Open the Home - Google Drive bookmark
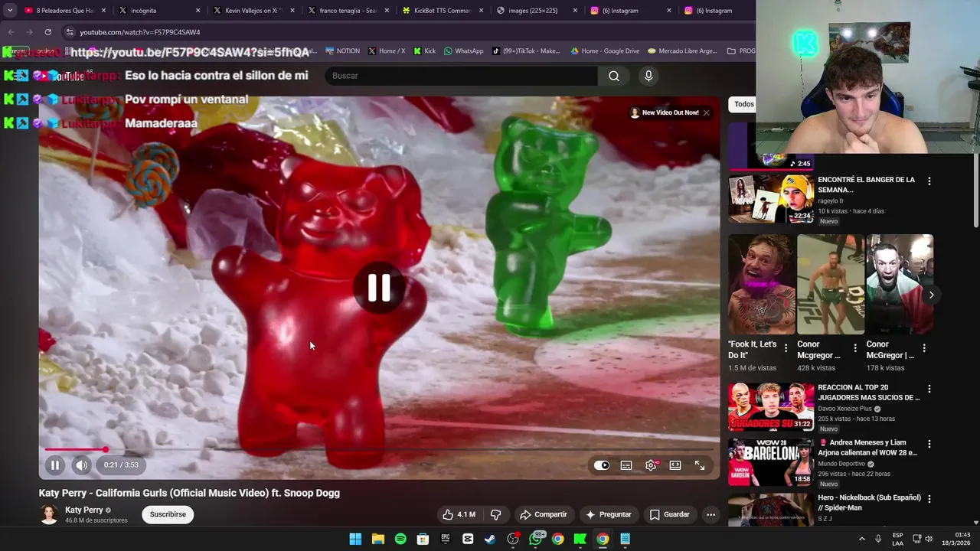The image size is (980, 551). [x=605, y=51]
